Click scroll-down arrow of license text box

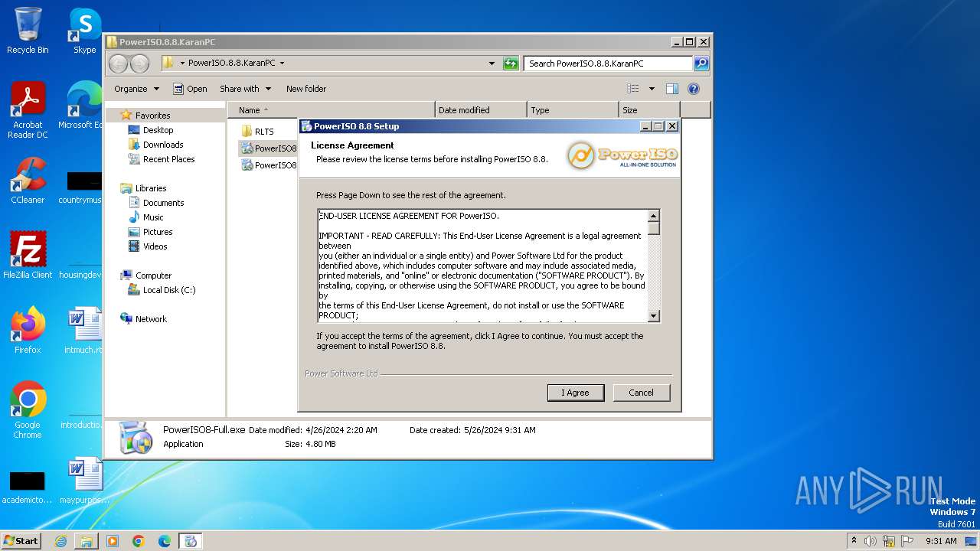click(653, 316)
